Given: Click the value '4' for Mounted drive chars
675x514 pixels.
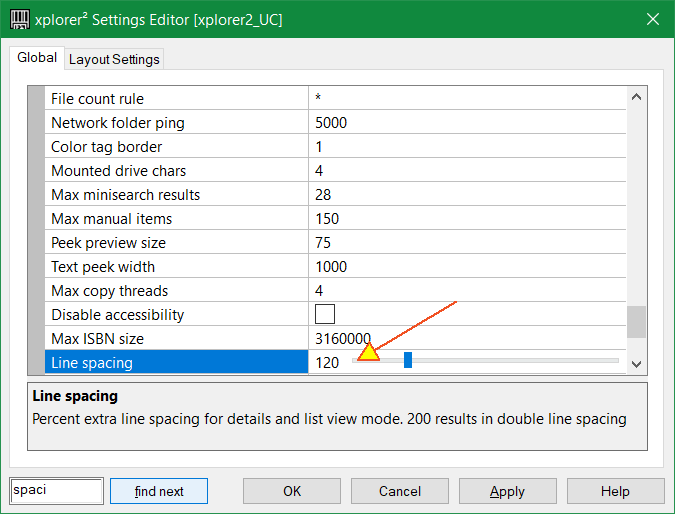Looking at the screenshot, I should click(x=319, y=171).
